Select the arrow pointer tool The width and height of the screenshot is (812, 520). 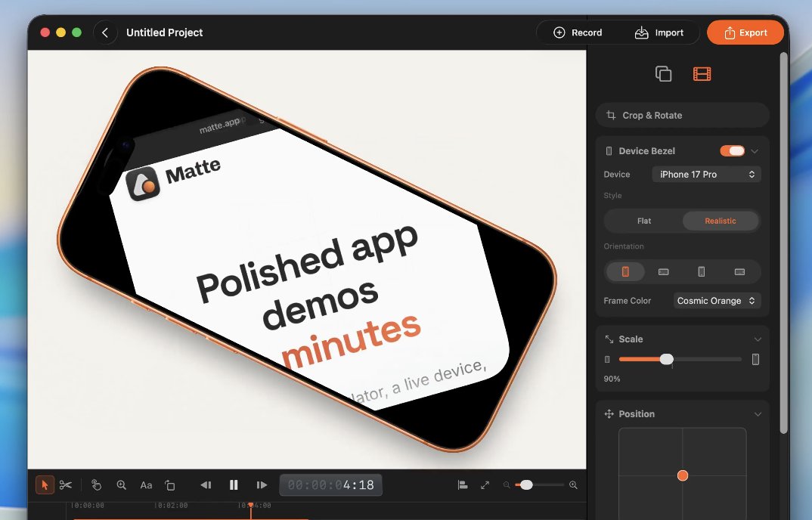click(x=45, y=484)
